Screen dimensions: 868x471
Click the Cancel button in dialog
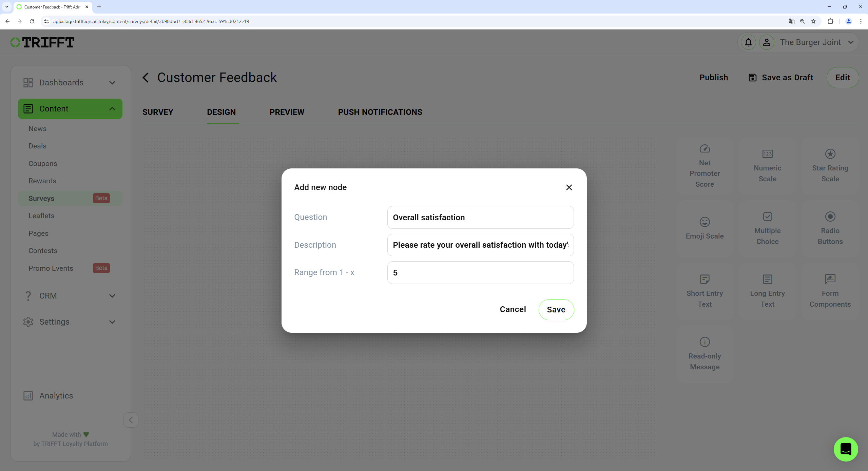(513, 309)
